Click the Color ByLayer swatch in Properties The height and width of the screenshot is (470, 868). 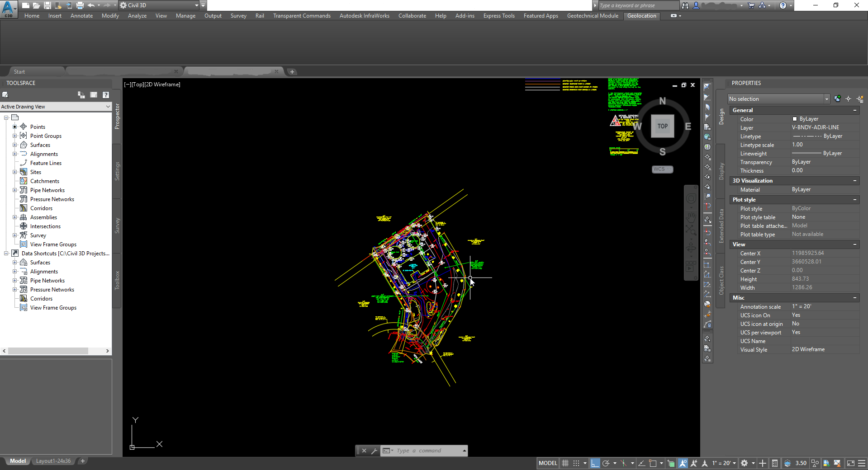click(x=795, y=119)
